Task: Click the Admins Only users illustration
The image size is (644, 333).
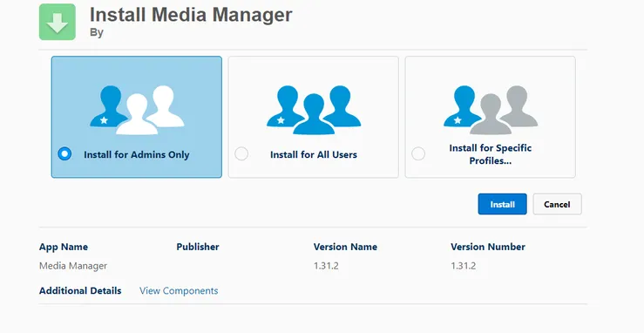Action: (x=137, y=110)
